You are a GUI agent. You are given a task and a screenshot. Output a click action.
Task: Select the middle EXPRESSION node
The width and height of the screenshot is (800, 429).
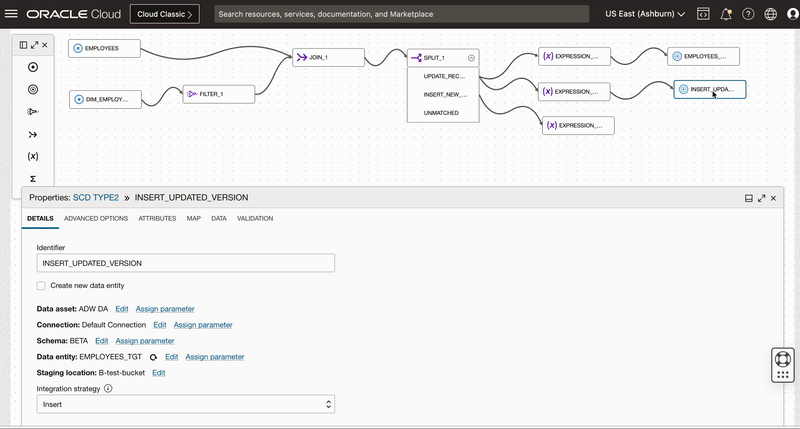pyautogui.click(x=574, y=91)
